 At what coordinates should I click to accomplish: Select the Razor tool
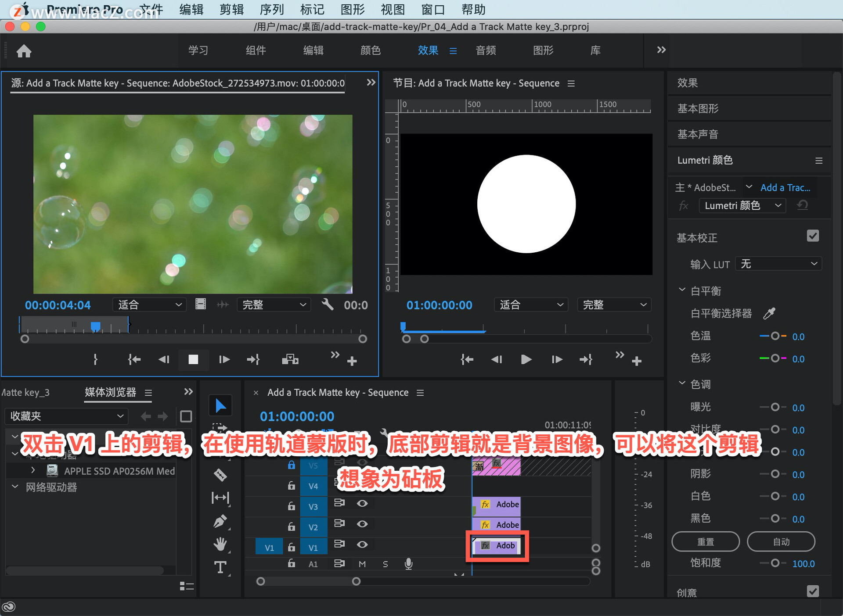220,474
